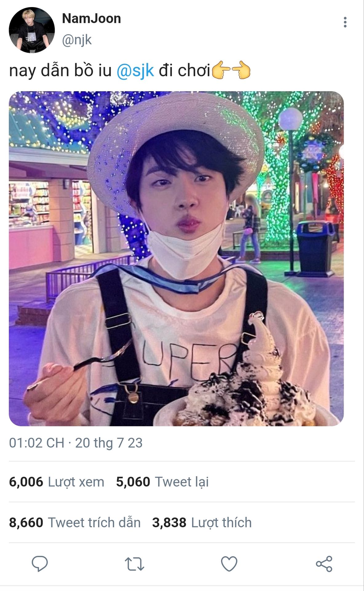This screenshot has height=591, width=364.
Task: Open the attached photo in full view
Action: (x=176, y=259)
